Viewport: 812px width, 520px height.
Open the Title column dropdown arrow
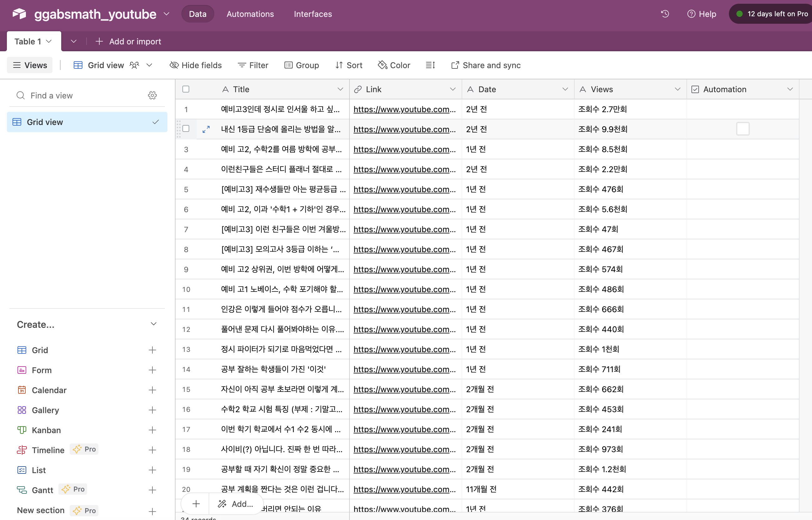(x=340, y=89)
